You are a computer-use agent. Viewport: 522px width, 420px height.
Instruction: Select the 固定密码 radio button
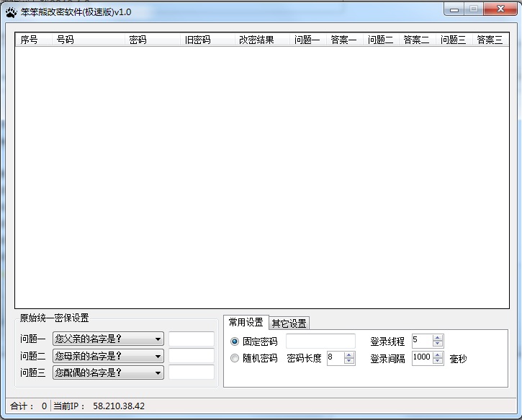pos(235,341)
